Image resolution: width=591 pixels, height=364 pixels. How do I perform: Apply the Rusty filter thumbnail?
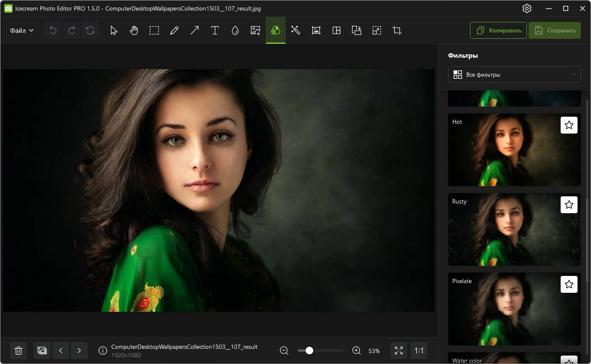pyautogui.click(x=514, y=229)
